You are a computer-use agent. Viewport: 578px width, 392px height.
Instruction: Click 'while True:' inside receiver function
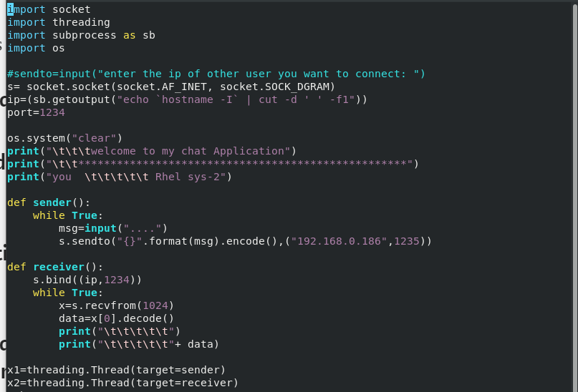68,293
